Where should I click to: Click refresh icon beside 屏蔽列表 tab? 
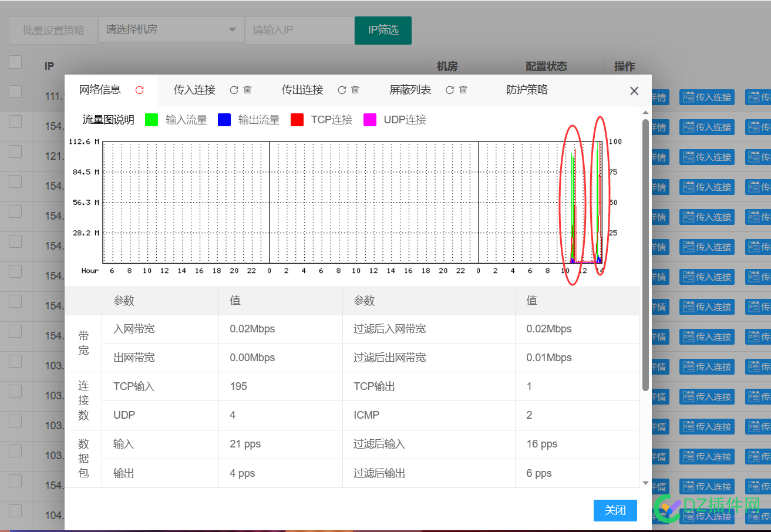(x=450, y=90)
